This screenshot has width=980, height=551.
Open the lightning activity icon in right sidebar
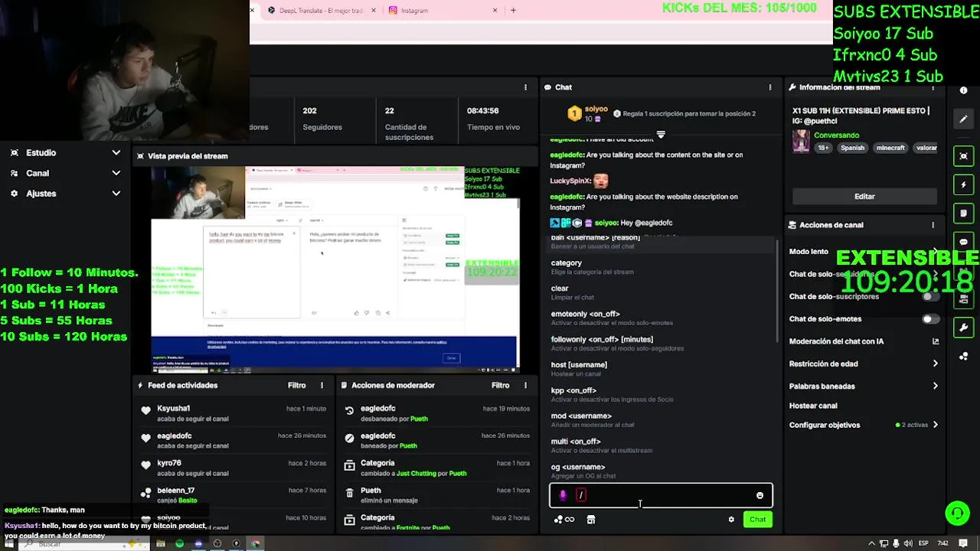tap(963, 184)
